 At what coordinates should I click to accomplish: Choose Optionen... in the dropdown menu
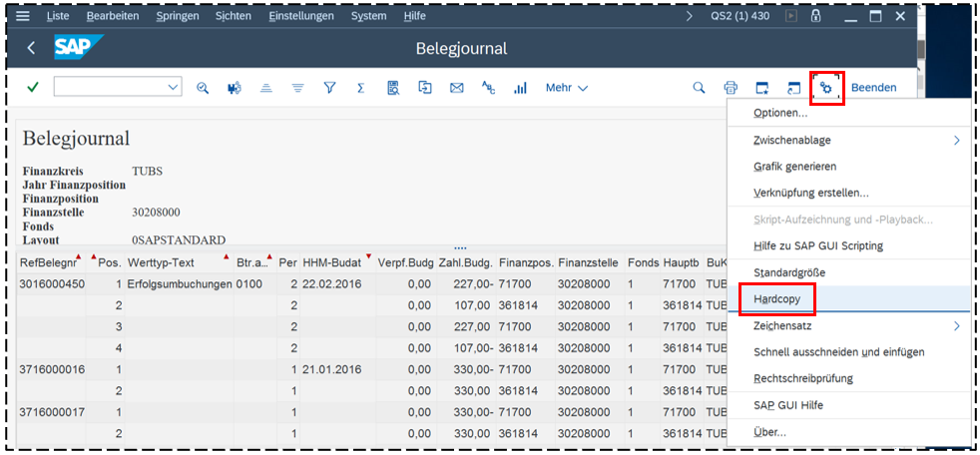(780, 114)
